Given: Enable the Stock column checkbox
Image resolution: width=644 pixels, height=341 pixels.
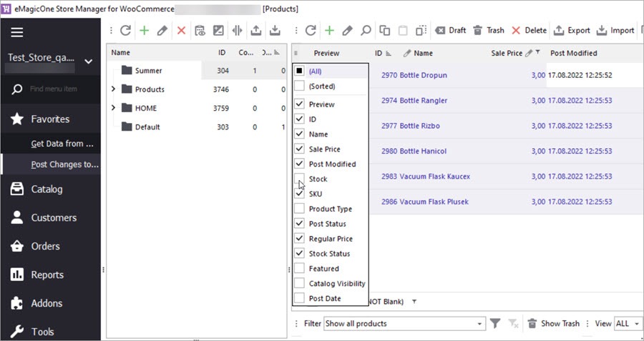Looking at the screenshot, I should (299, 179).
